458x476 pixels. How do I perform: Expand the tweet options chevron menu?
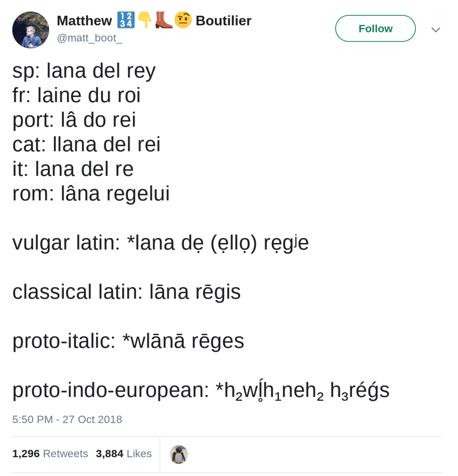436,29
